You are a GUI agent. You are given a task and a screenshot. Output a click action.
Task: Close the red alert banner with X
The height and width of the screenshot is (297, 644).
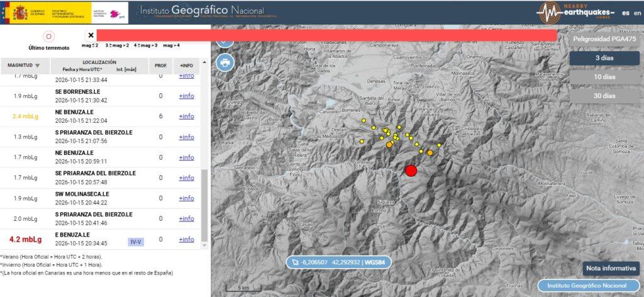click(x=91, y=35)
